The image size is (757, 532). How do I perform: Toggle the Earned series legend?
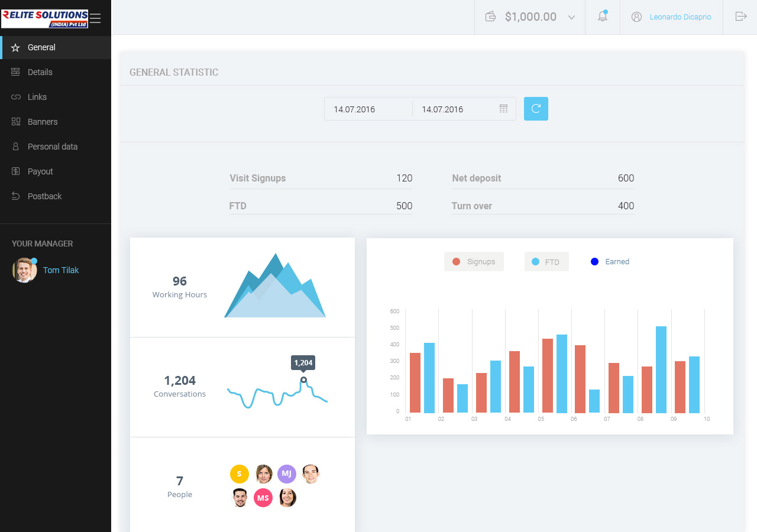tap(610, 261)
